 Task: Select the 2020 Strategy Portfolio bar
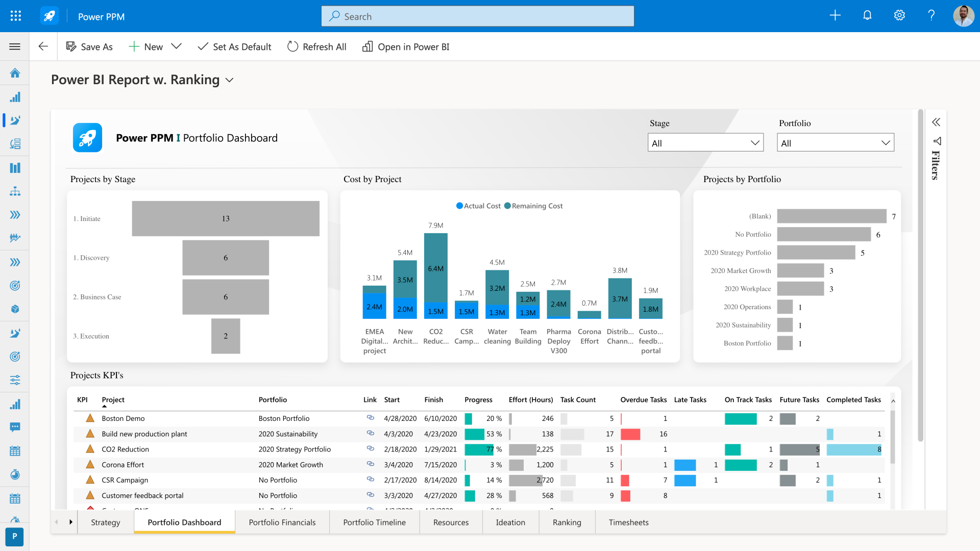pyautogui.click(x=816, y=253)
